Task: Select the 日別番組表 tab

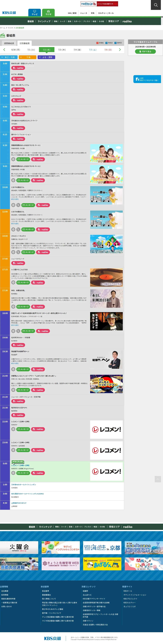Action: (x=25, y=43)
